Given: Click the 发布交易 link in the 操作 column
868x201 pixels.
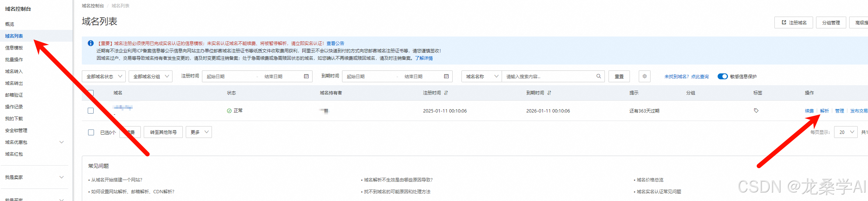Looking at the screenshot, I should pos(859,111).
